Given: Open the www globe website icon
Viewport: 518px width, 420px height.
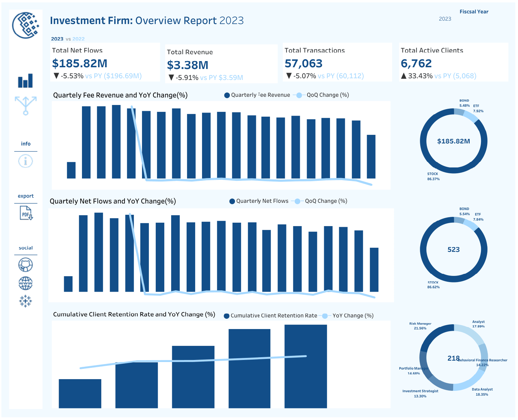Looking at the screenshot, I should click(x=25, y=283).
